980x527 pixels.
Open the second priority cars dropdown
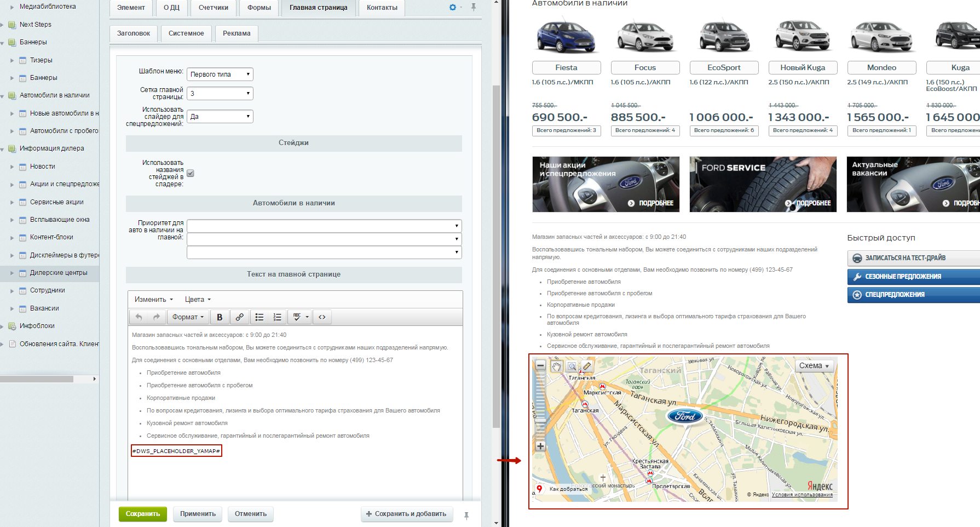click(x=324, y=239)
